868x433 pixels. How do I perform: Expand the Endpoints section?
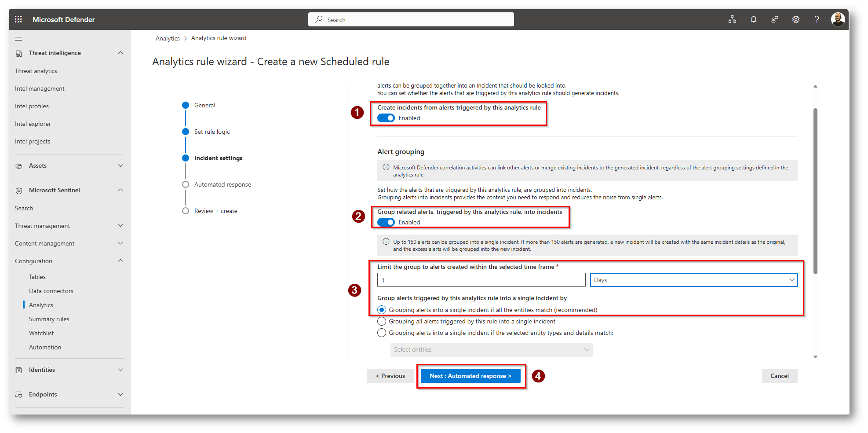[120, 394]
